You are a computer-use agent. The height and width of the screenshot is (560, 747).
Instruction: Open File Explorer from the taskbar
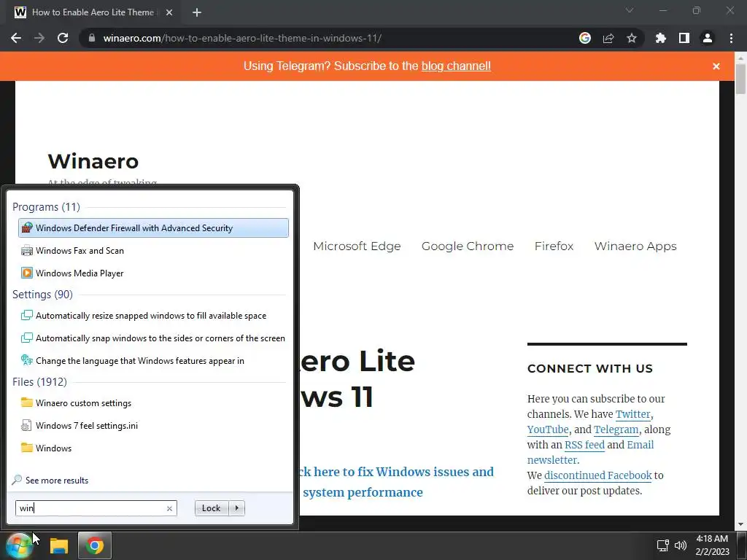(59, 545)
